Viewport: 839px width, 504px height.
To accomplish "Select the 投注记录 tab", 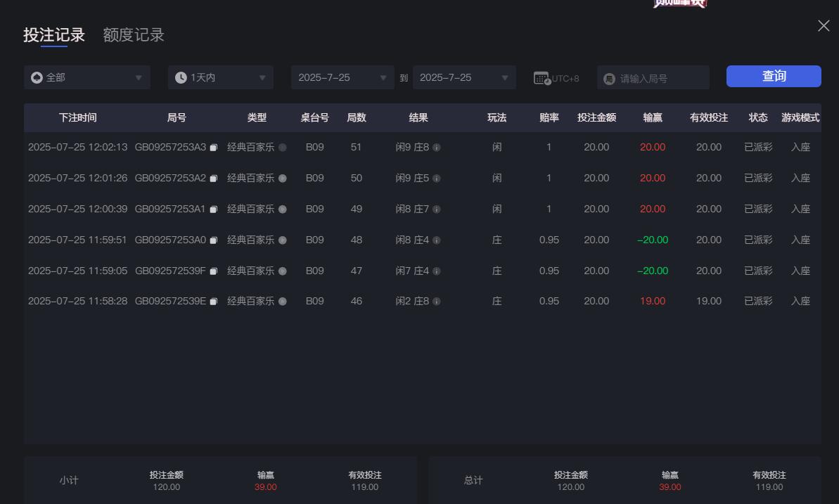I will point(53,34).
